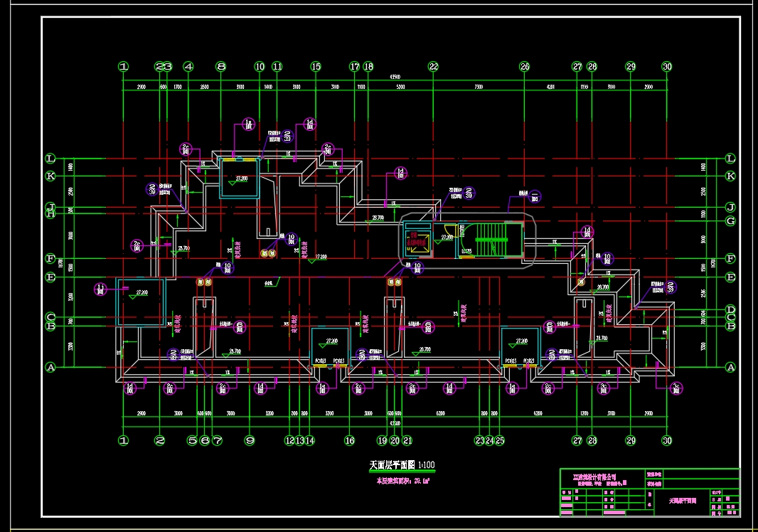
Task: Select grid axis bubble 9
Action: (250, 440)
